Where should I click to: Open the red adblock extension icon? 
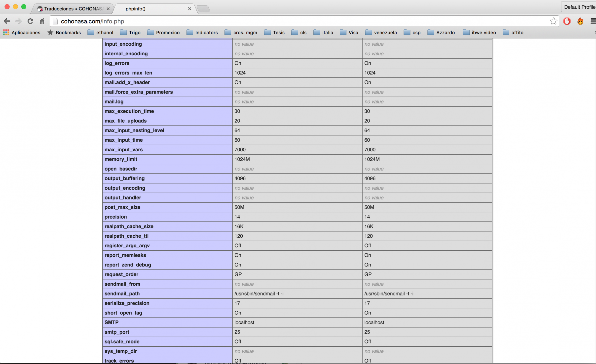(x=567, y=21)
